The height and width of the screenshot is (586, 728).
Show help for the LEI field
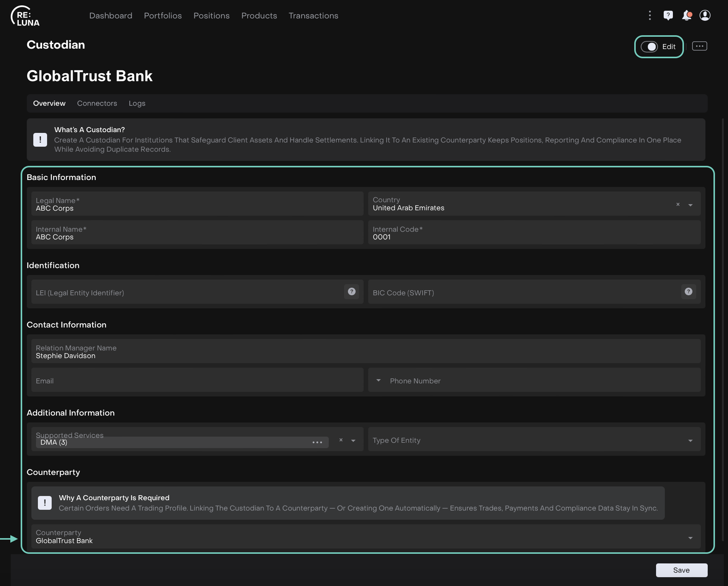point(351,292)
